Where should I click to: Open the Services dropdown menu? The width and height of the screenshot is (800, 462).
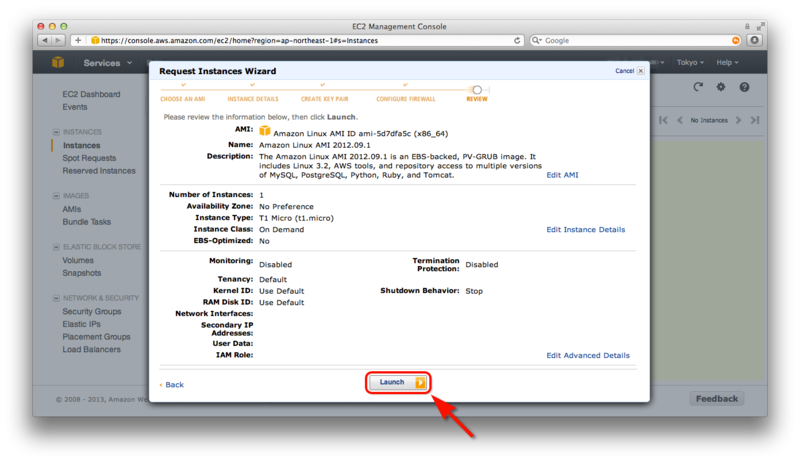[108, 63]
